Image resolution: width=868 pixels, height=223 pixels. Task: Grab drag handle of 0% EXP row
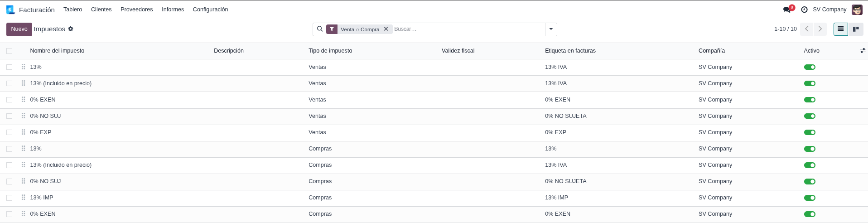(23, 132)
